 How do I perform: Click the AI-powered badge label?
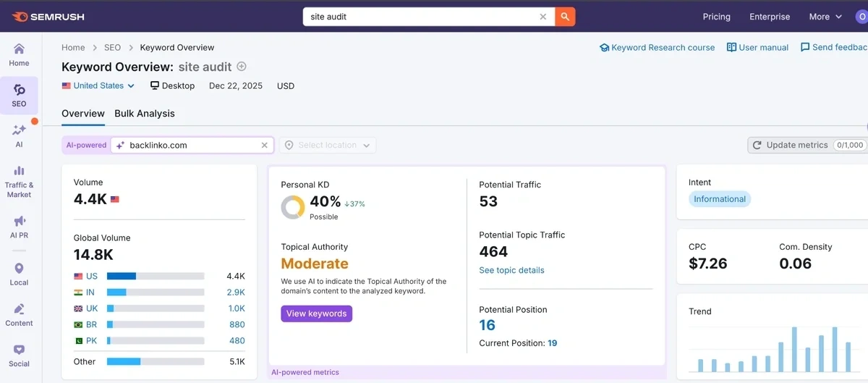pos(86,145)
